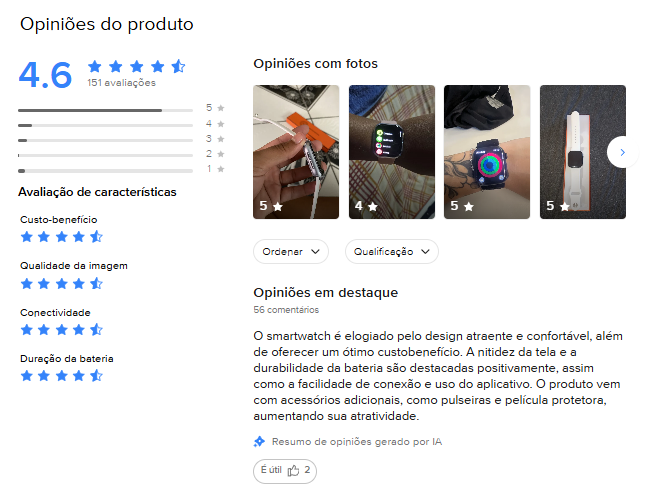Click the Qualidade da imagem star rating
The height and width of the screenshot is (501, 645).
click(62, 283)
